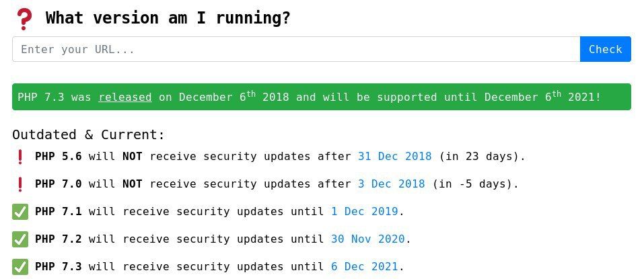The width and height of the screenshot is (644, 279).
Task: Click the 'What version am I running?' heading
Action: [x=168, y=18]
